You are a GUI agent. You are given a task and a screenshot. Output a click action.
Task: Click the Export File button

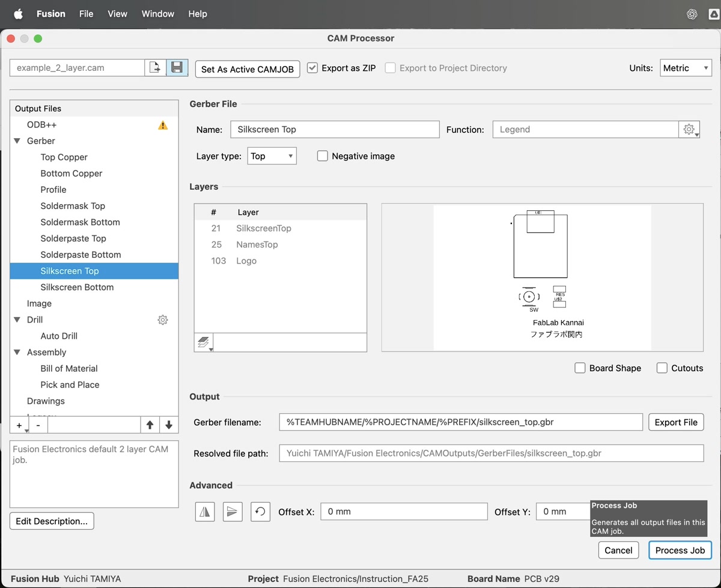(676, 422)
